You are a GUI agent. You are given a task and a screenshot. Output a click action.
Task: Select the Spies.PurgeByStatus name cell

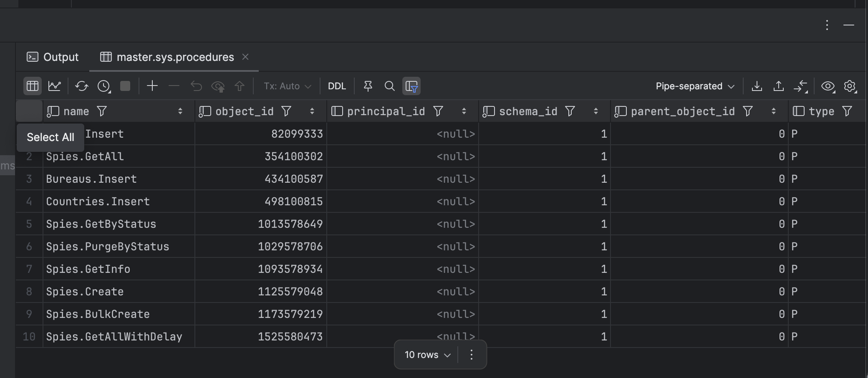click(108, 247)
